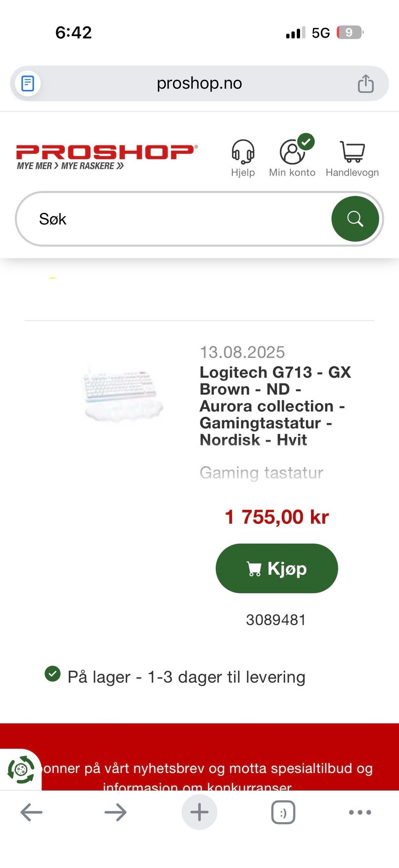
Task: Click the 1 755,00 kr price
Action: (277, 517)
